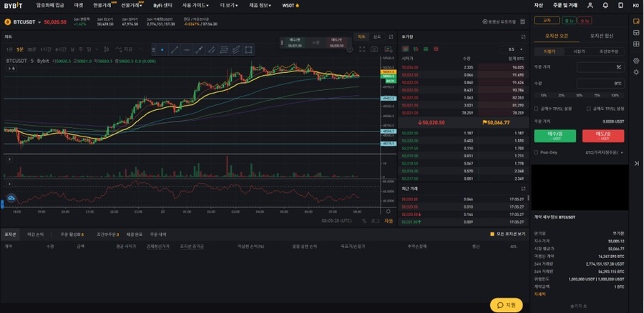Show the combined buy and sell order book view
The width and height of the screenshot is (644, 313).
pyautogui.click(x=406, y=49)
